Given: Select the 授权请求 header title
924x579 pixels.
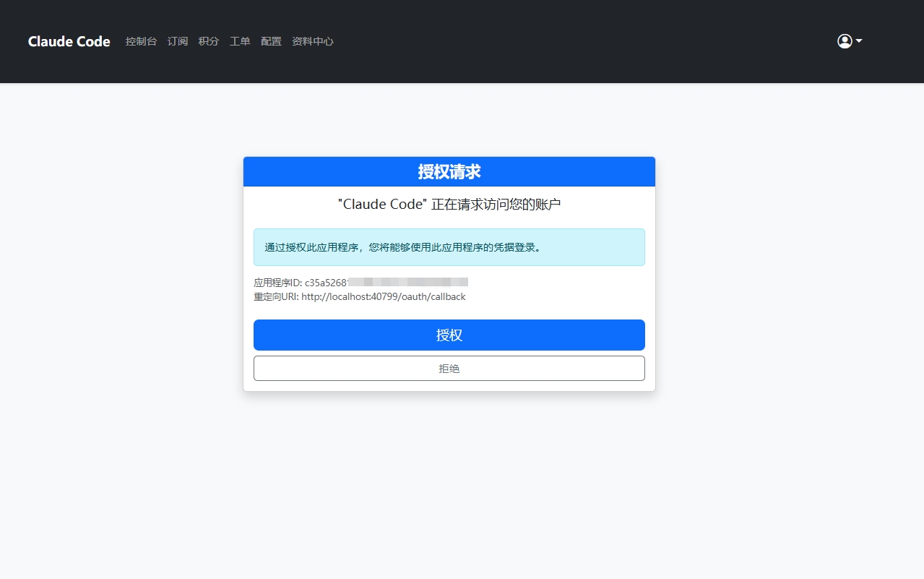Looking at the screenshot, I should 449,171.
